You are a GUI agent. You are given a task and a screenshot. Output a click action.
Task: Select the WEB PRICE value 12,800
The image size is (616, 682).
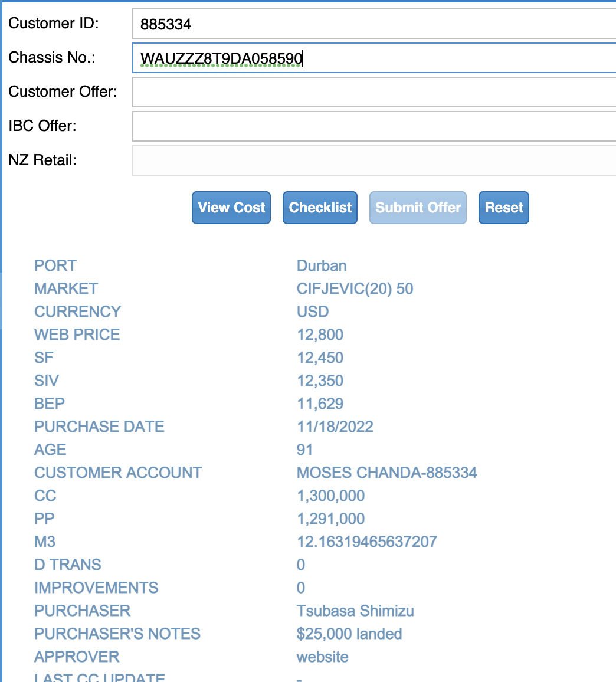tap(320, 335)
